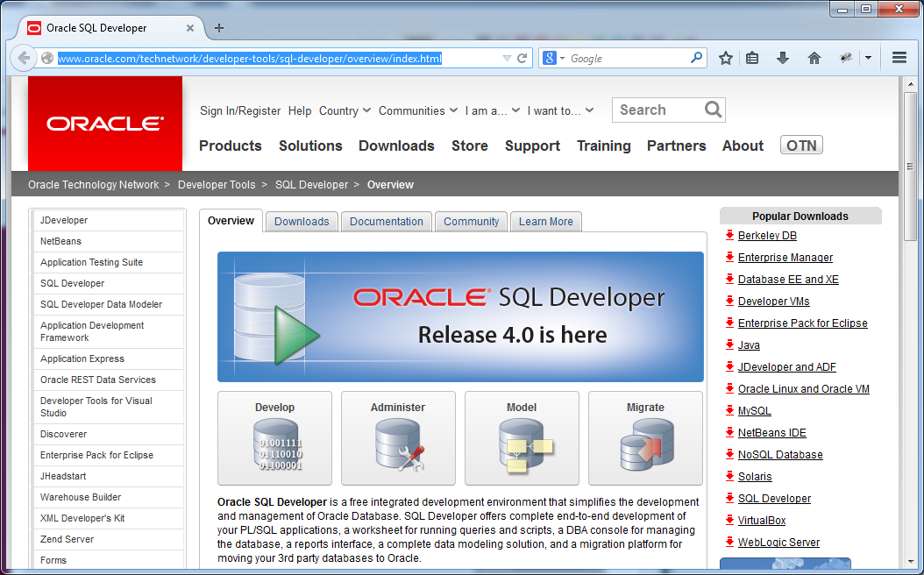
Task: Open the Products menu
Action: (231, 146)
